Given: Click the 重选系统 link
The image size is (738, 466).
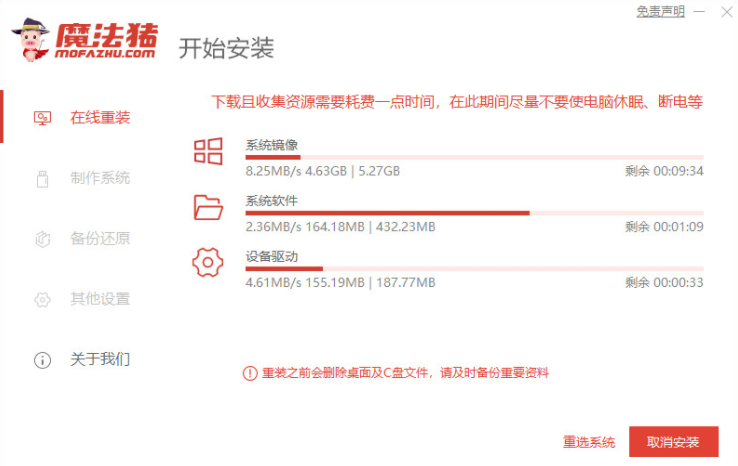Looking at the screenshot, I should 589,443.
